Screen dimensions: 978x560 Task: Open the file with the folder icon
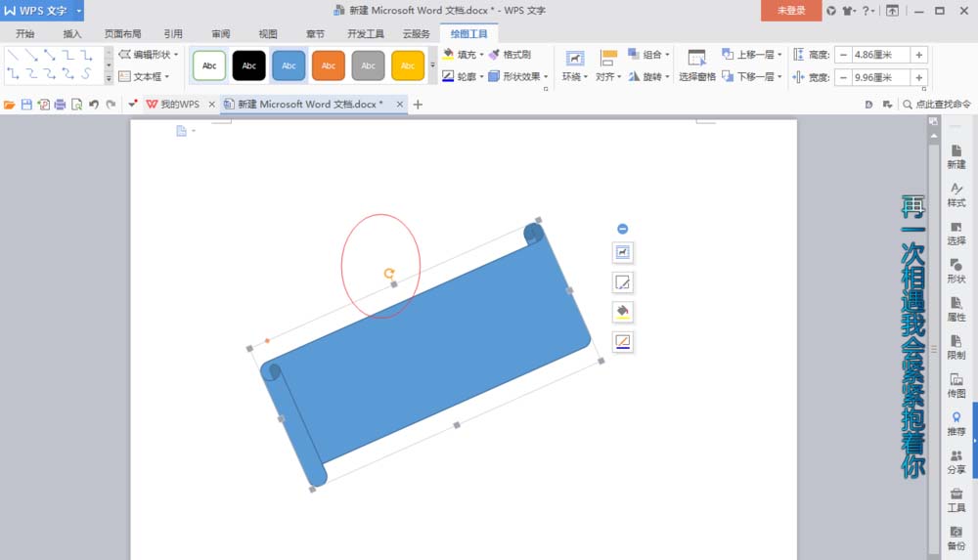10,105
